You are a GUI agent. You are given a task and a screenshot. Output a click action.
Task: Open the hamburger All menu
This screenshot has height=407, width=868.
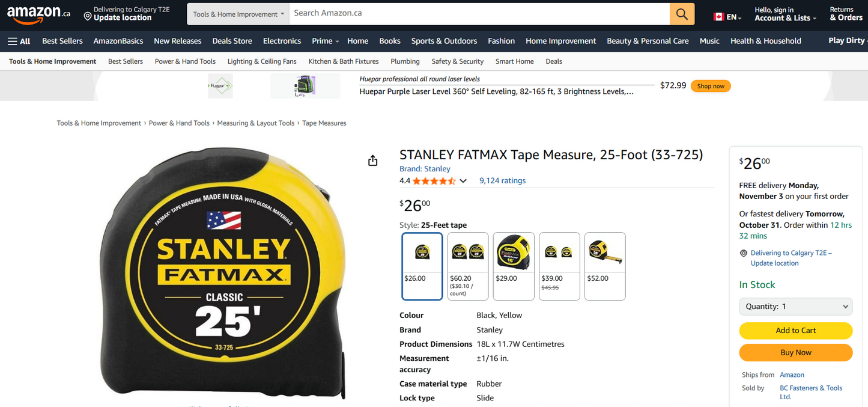coord(19,41)
